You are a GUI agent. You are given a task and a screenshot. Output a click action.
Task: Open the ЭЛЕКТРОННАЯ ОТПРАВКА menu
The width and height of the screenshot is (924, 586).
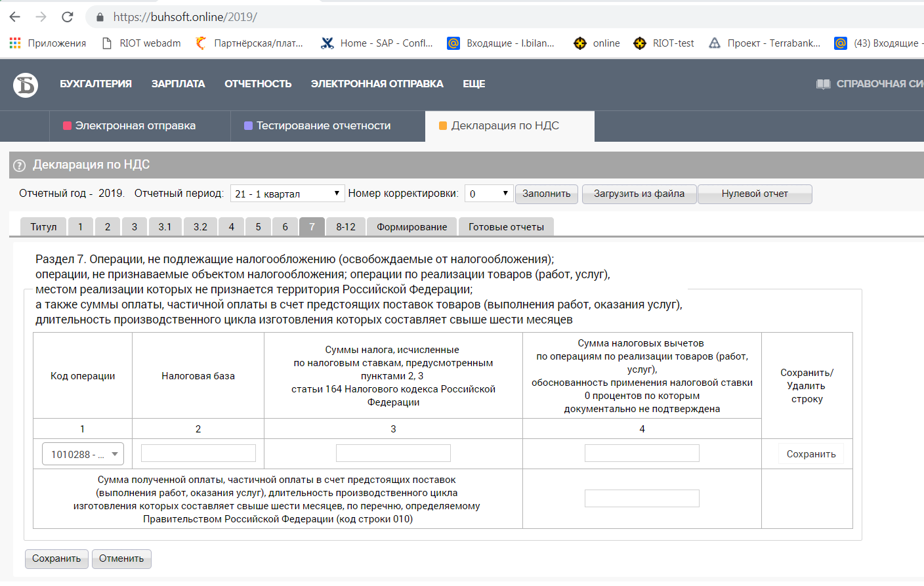(377, 84)
